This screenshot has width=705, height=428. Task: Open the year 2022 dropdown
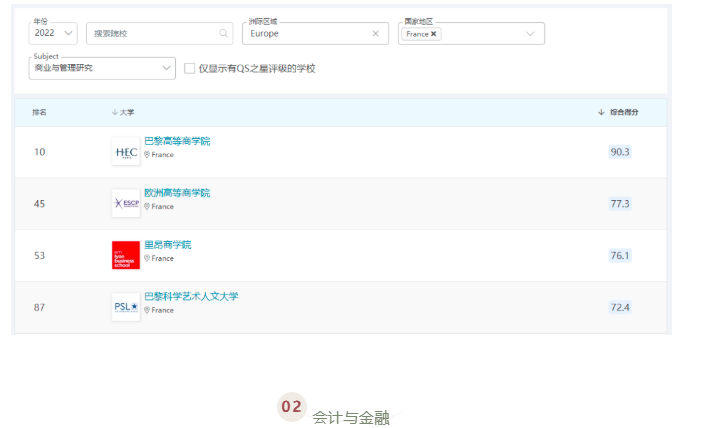point(53,33)
